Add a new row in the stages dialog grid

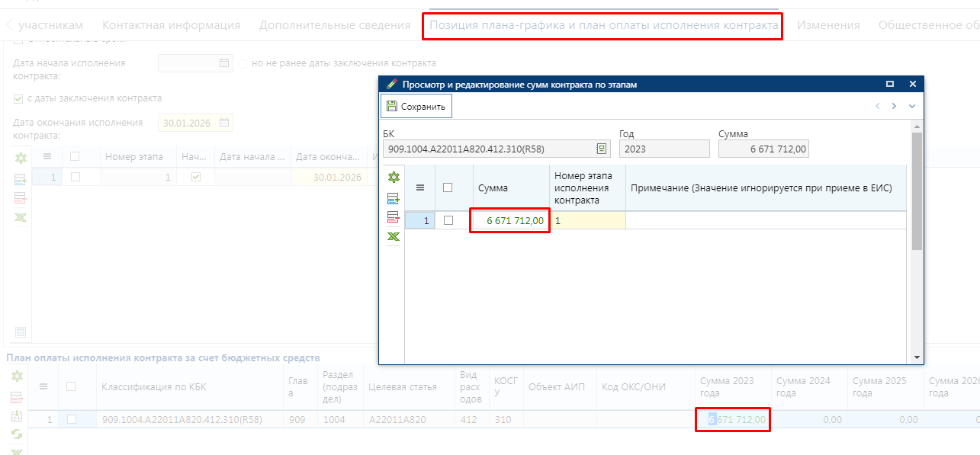point(393,198)
